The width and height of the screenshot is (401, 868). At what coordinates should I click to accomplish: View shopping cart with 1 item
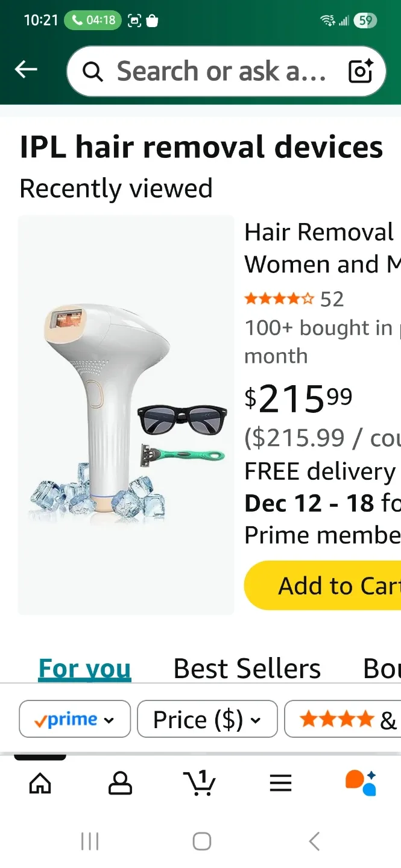[200, 782]
